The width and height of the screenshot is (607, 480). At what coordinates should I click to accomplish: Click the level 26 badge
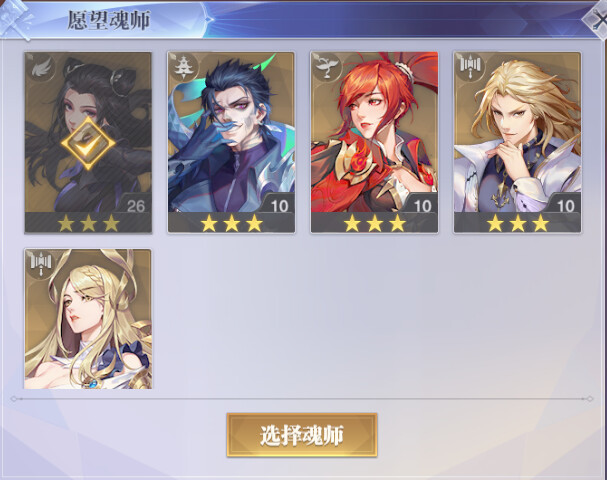135,205
